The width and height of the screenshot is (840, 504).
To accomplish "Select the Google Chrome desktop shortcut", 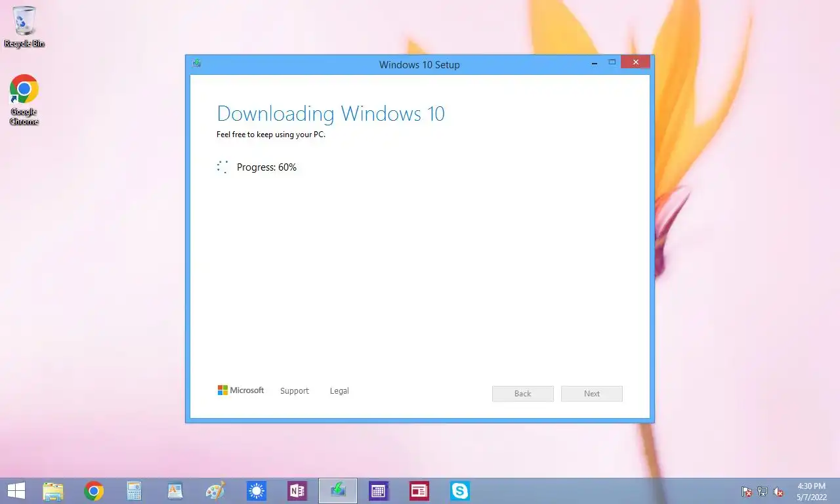I will (x=24, y=100).
